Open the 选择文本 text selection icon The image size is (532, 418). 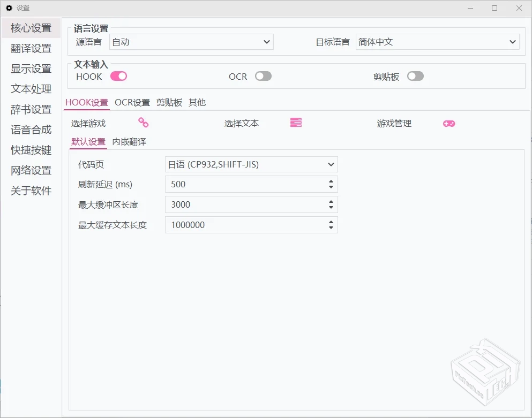click(295, 123)
